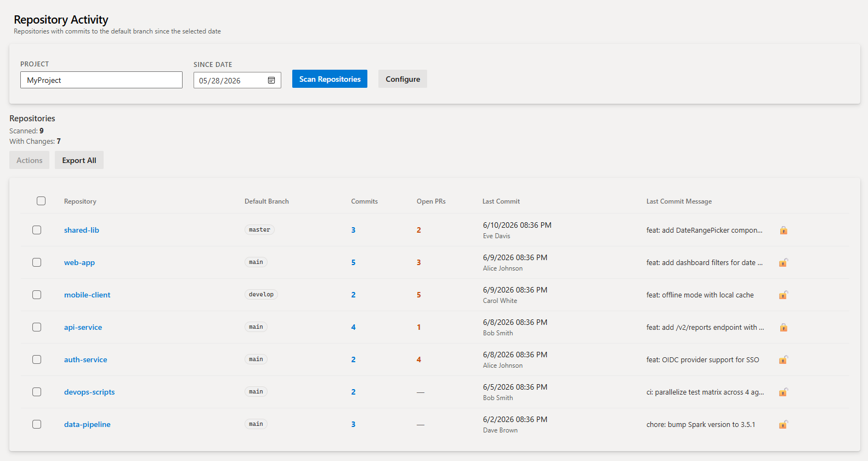Click the "6/2/2026 08:36 PM" commit date
This screenshot has height=461, width=868.
coord(515,419)
